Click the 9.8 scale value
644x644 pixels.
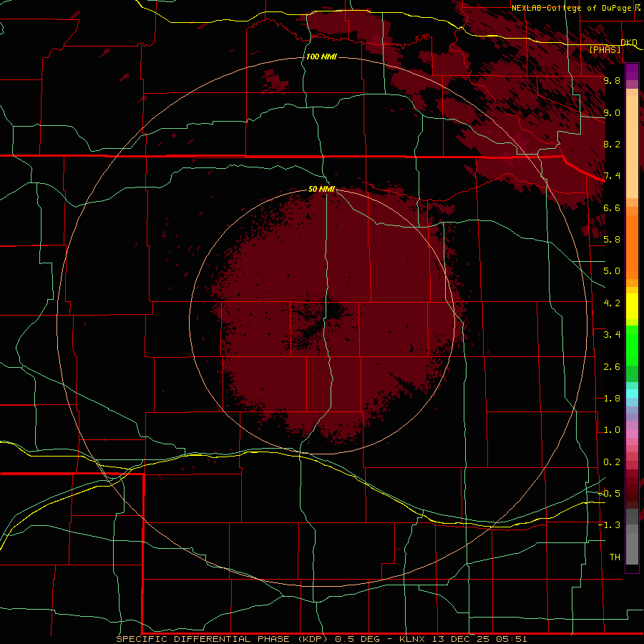click(612, 80)
